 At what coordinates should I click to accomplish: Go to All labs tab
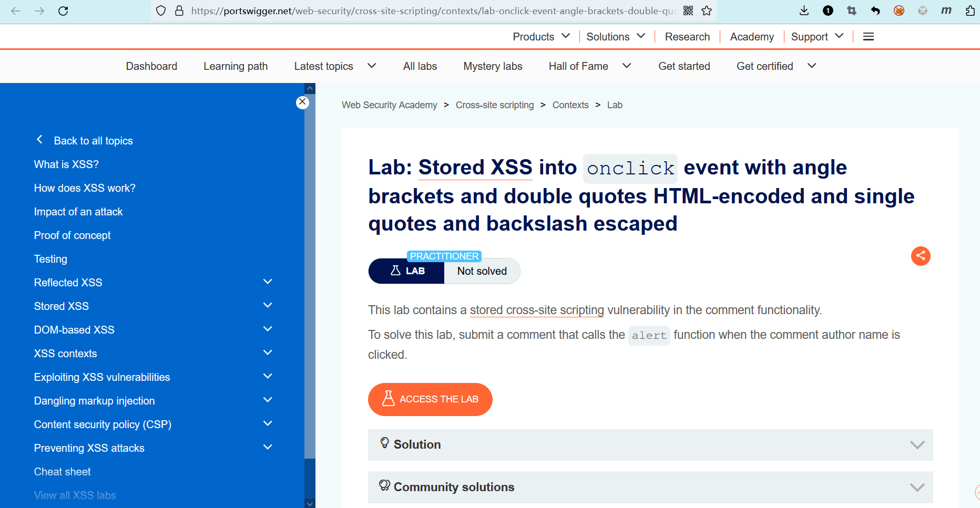(x=420, y=66)
